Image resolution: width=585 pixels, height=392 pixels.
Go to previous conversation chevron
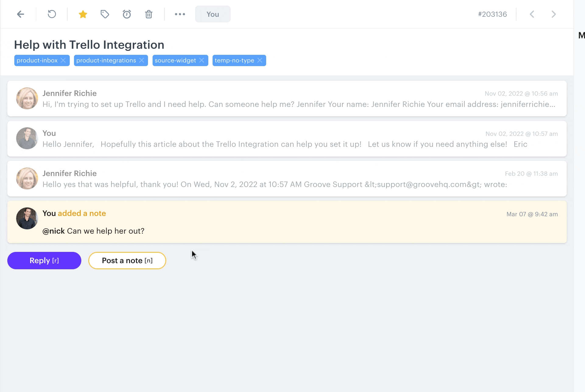[532, 14]
